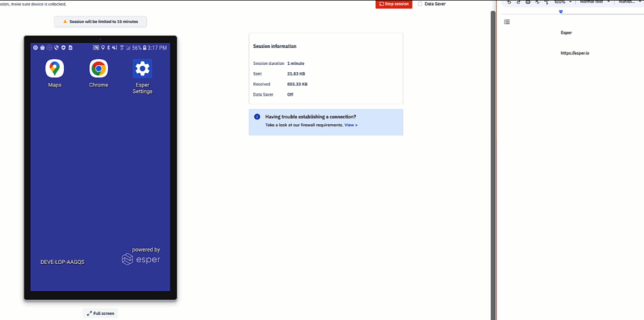
Task: Click the redo icon in the document toolbar
Action: tap(518, 2)
